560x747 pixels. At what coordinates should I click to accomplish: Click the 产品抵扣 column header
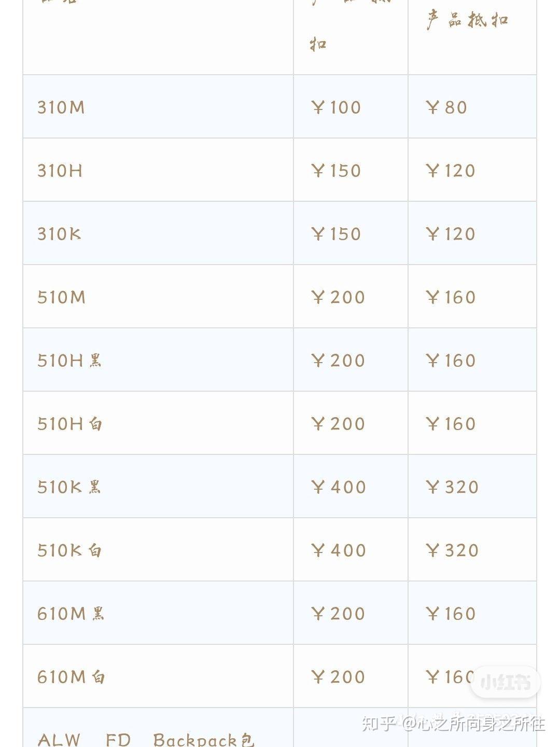point(467,21)
